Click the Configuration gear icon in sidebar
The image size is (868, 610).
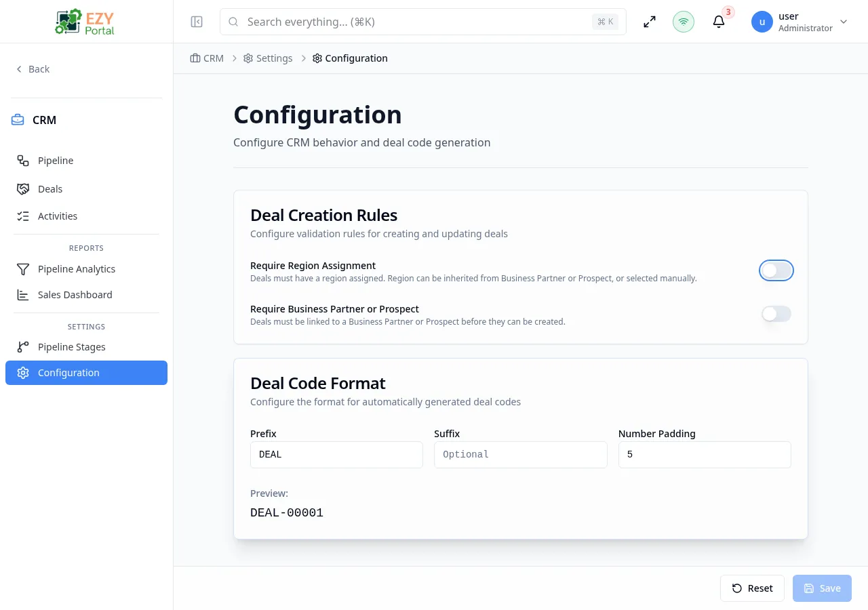[23, 373]
